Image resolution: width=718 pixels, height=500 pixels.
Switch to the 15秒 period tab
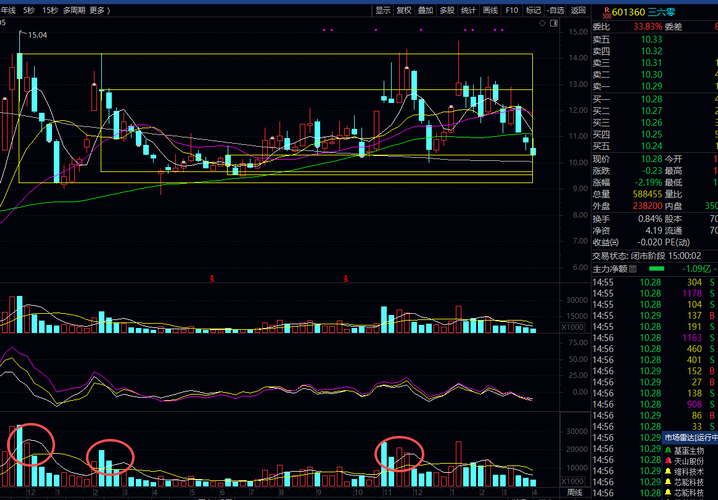[50, 10]
